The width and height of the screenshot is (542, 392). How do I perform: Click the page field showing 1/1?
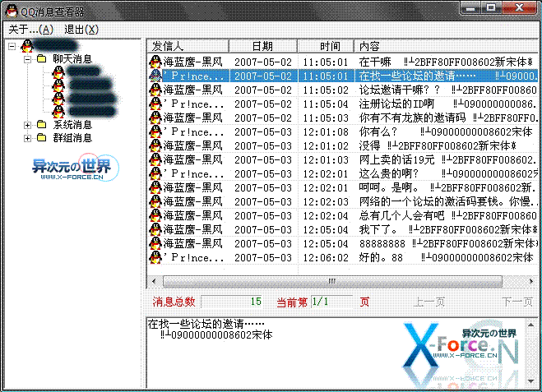pos(331,302)
